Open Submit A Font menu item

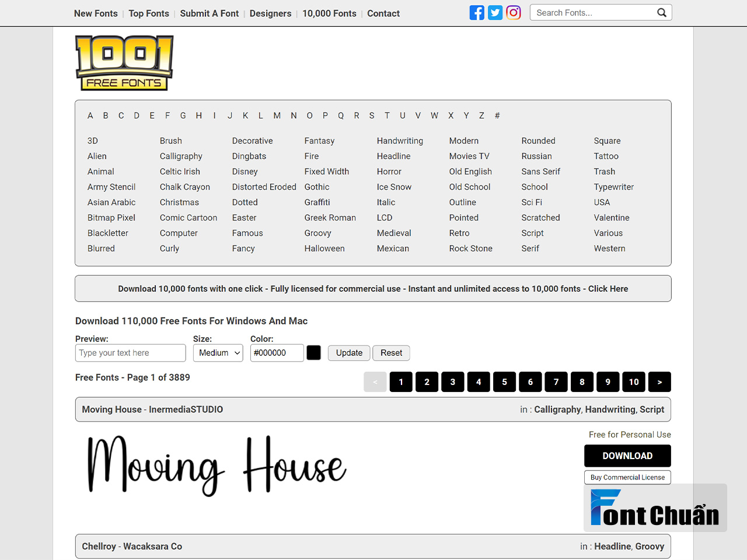(210, 13)
